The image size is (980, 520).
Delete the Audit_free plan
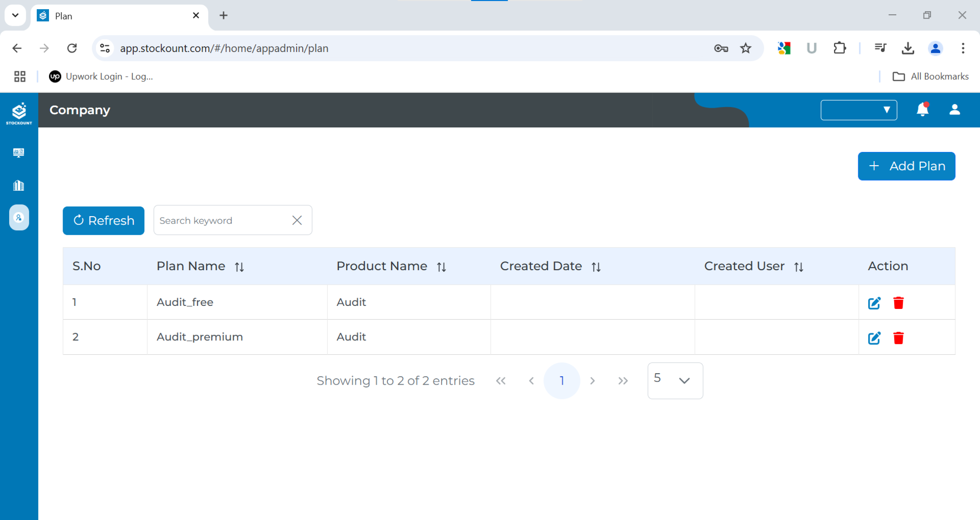pyautogui.click(x=898, y=303)
